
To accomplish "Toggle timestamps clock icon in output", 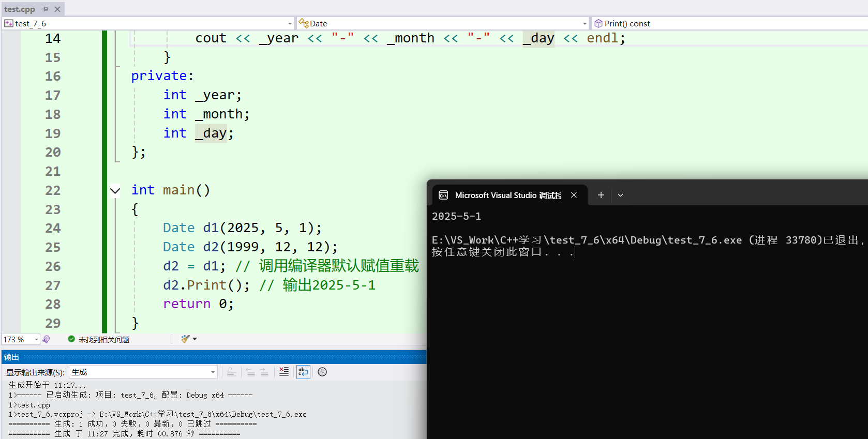I will point(322,372).
